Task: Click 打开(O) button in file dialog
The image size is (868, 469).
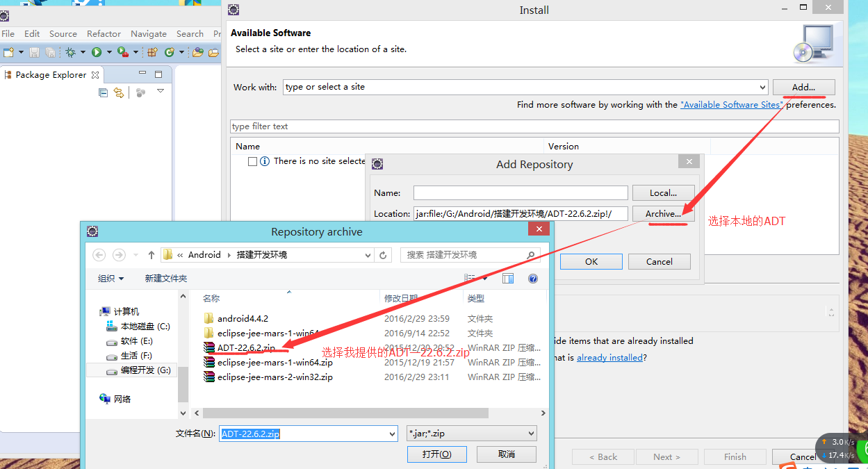Action: pyautogui.click(x=436, y=454)
